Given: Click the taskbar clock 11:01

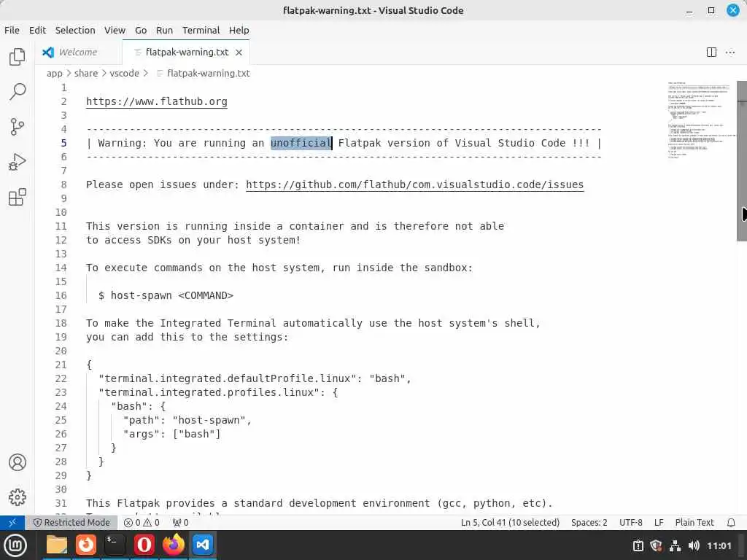Looking at the screenshot, I should (719, 545).
